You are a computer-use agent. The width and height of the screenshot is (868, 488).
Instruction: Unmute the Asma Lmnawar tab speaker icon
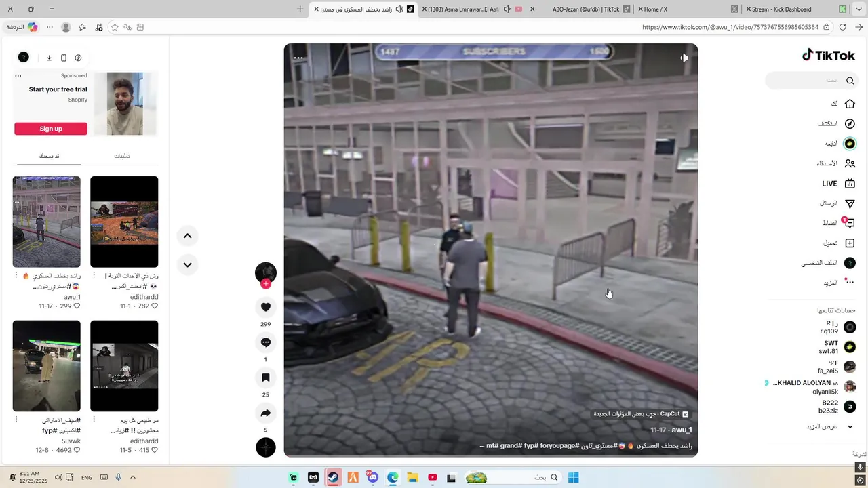pos(507,9)
